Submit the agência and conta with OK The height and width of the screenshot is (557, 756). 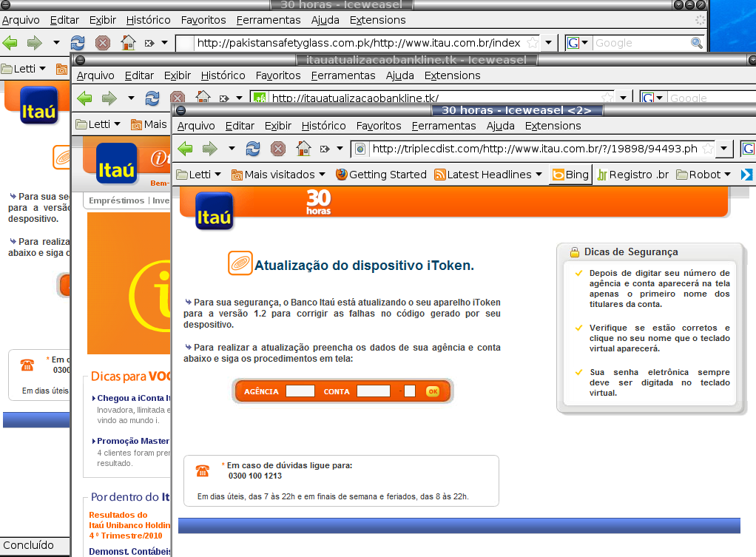click(x=433, y=391)
